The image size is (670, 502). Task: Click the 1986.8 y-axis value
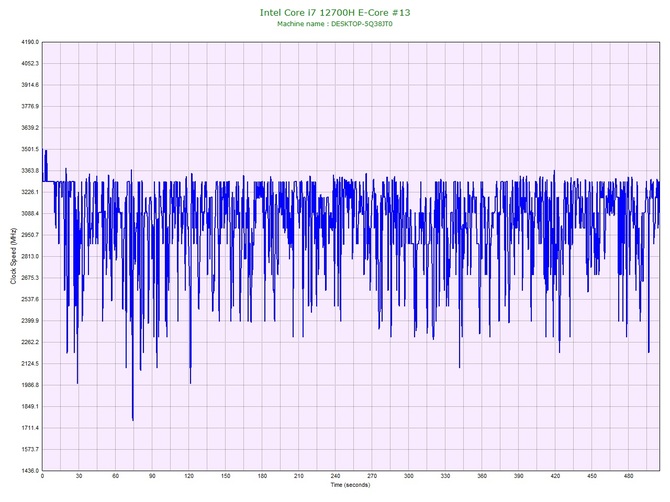tap(30, 385)
